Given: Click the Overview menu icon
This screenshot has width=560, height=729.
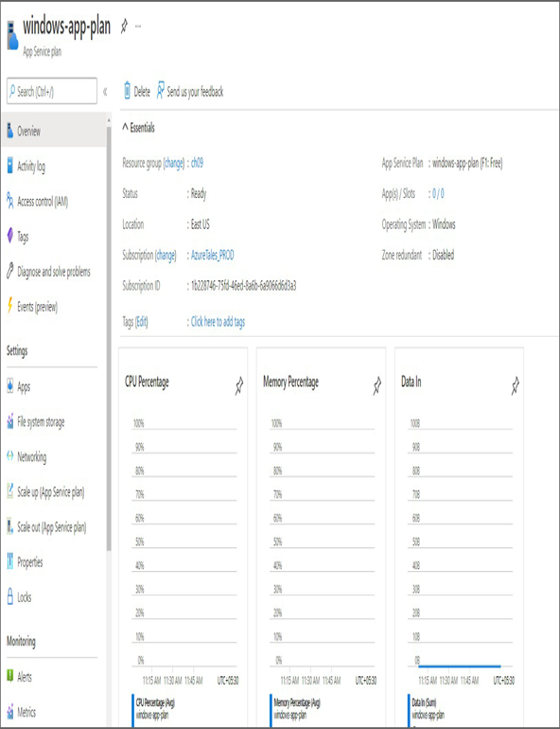Looking at the screenshot, I should click(x=9, y=131).
